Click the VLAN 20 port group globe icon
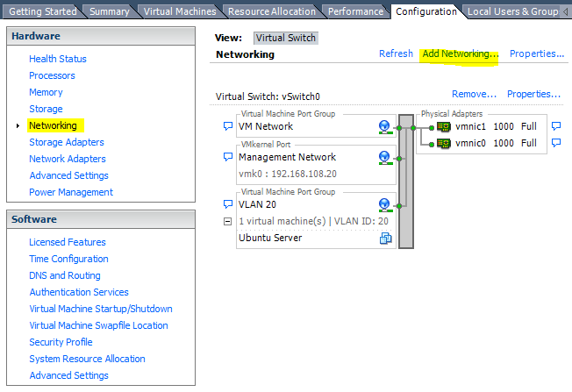The width and height of the screenshot is (572, 392). pyautogui.click(x=385, y=205)
